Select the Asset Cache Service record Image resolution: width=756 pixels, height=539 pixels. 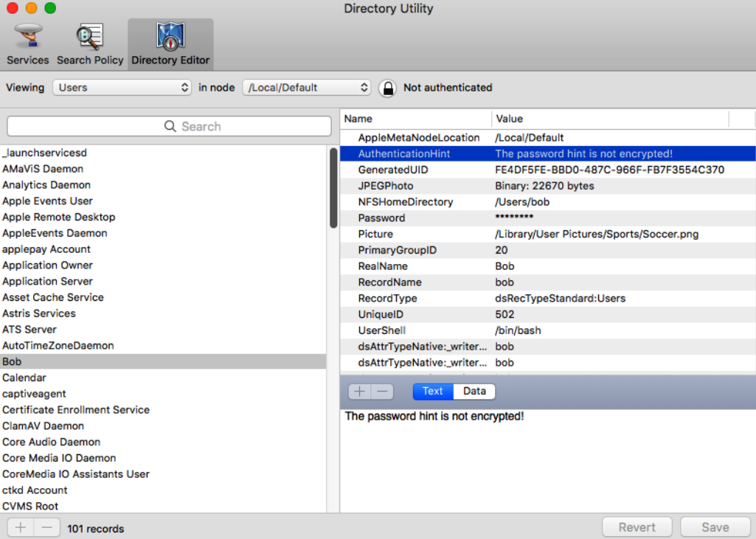163,297
